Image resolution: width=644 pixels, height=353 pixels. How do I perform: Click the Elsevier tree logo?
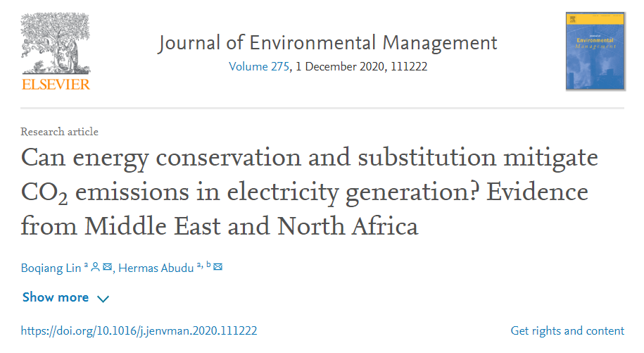[x=56, y=44]
